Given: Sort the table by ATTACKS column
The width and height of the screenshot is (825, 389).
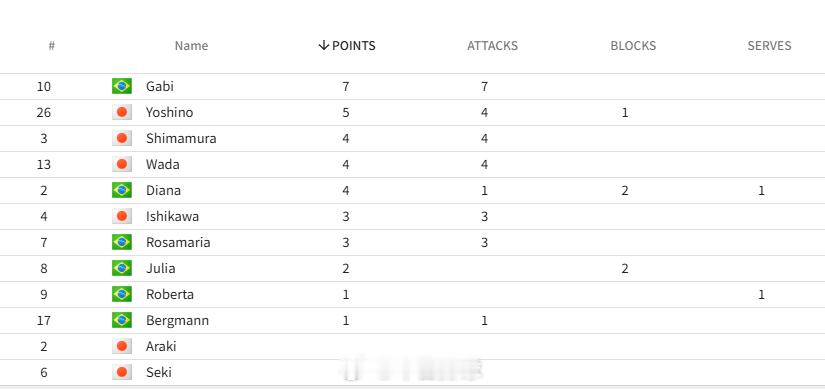Looking at the screenshot, I should point(492,46).
